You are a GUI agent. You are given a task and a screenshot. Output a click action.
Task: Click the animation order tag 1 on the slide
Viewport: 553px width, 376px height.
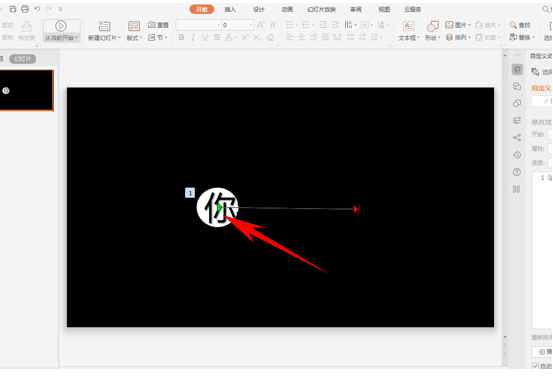click(x=190, y=193)
